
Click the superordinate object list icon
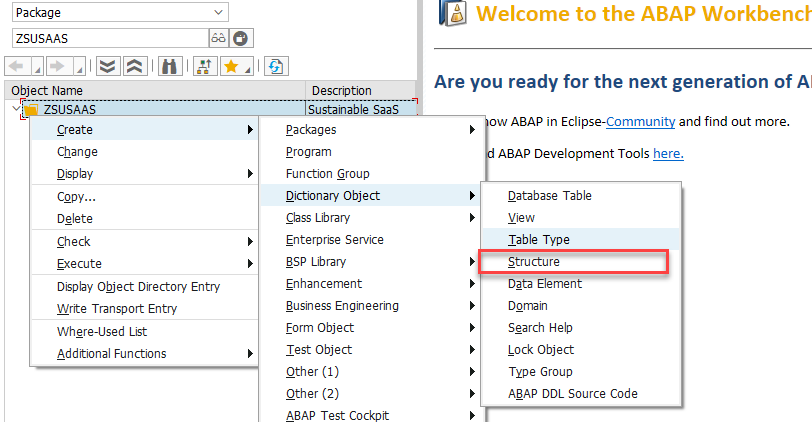205,66
